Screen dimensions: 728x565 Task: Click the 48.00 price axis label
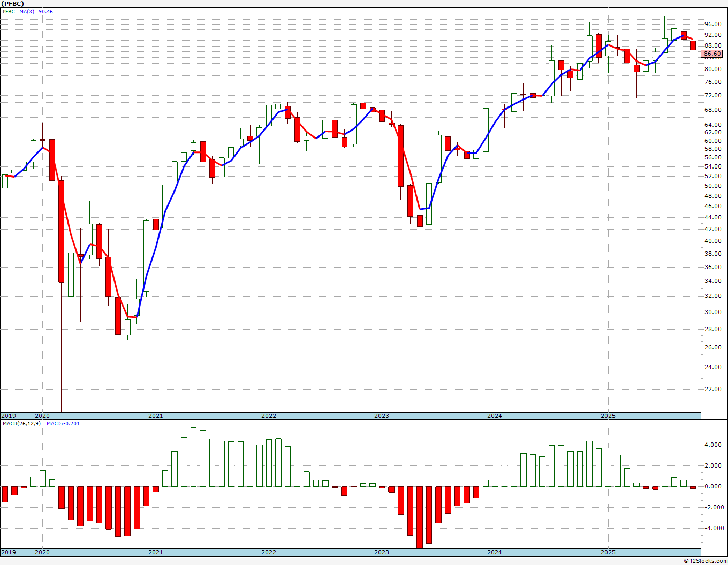[713, 196]
